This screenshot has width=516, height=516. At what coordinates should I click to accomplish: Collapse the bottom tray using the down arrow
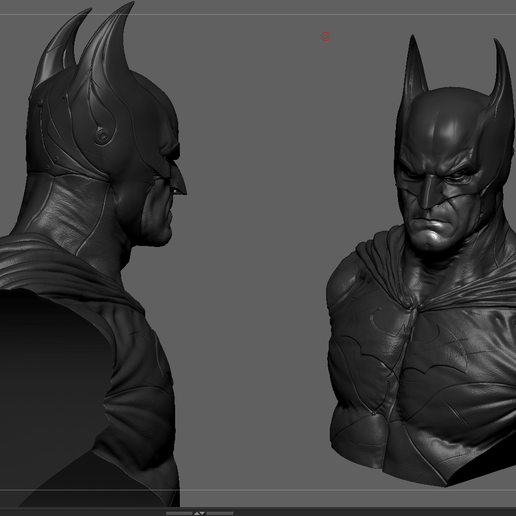[202, 513]
